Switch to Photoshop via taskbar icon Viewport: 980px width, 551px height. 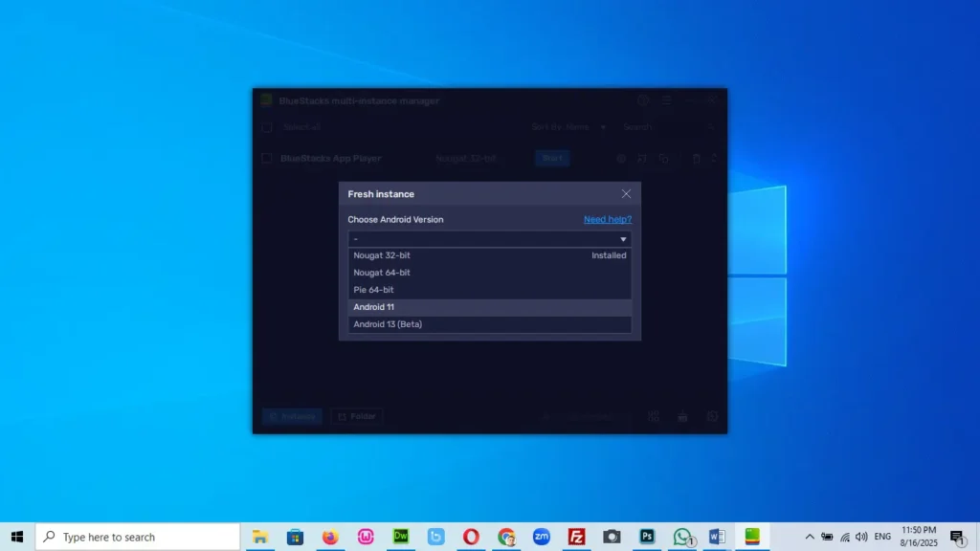(647, 537)
